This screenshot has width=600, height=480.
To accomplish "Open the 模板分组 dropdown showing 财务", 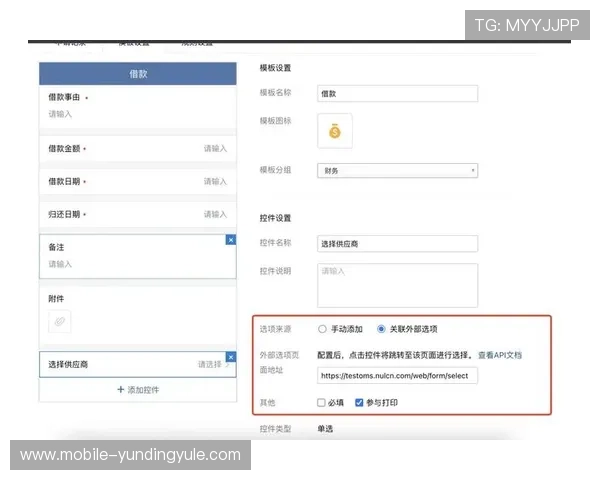I will [x=398, y=171].
